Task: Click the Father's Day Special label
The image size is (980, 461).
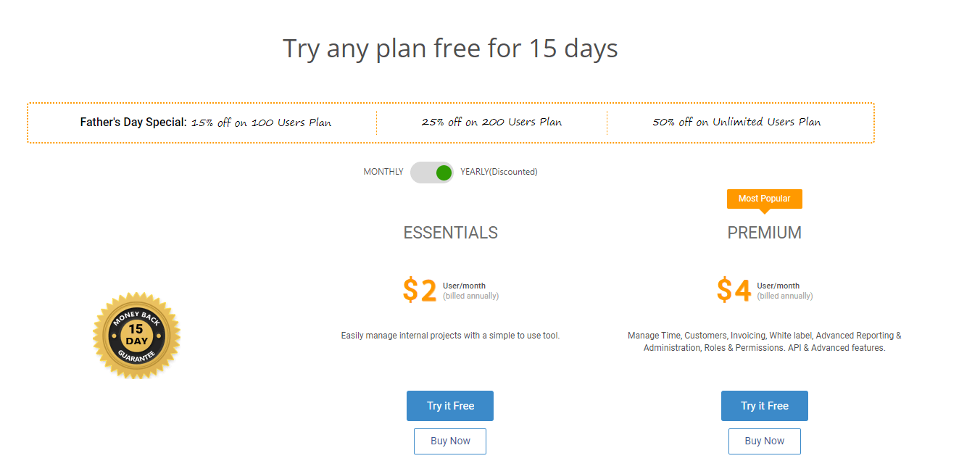Action: 133,122
